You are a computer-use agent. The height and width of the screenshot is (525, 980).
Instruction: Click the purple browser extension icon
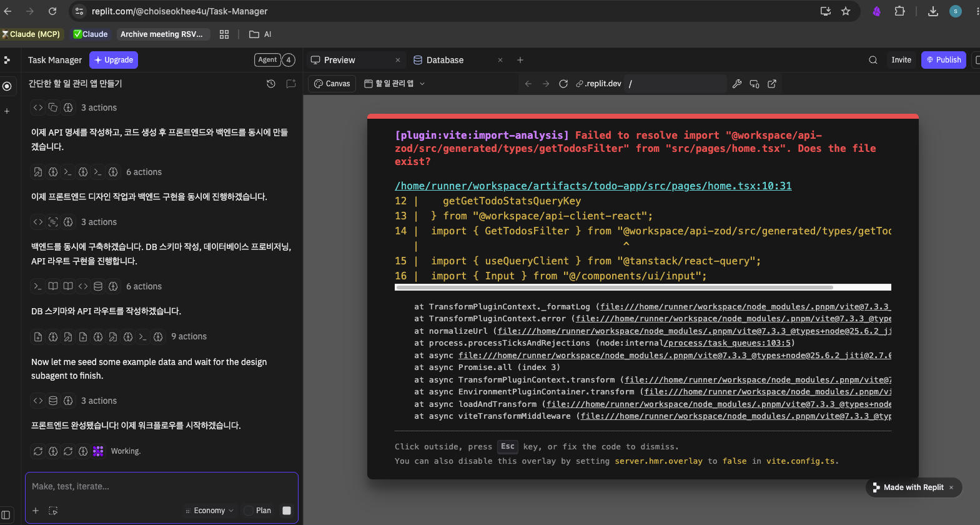point(877,11)
